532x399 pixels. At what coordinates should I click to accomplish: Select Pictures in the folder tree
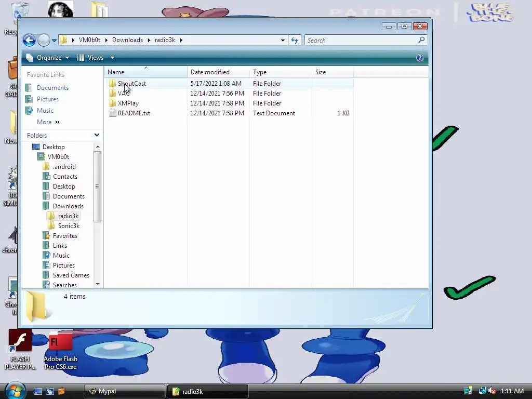click(64, 265)
